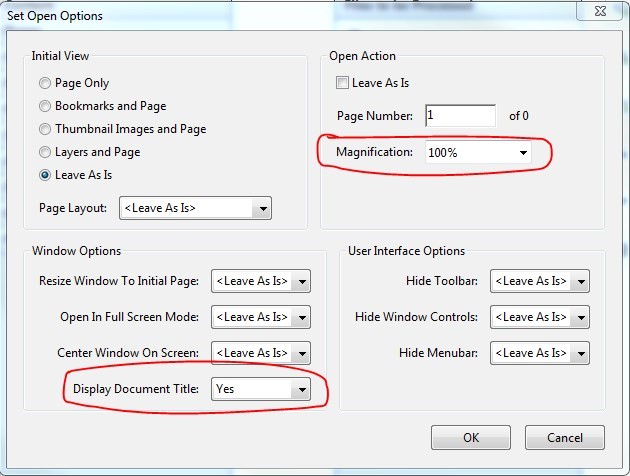Expand Center Window On Screen dropdown
This screenshot has width=630, height=476.
(x=261, y=353)
